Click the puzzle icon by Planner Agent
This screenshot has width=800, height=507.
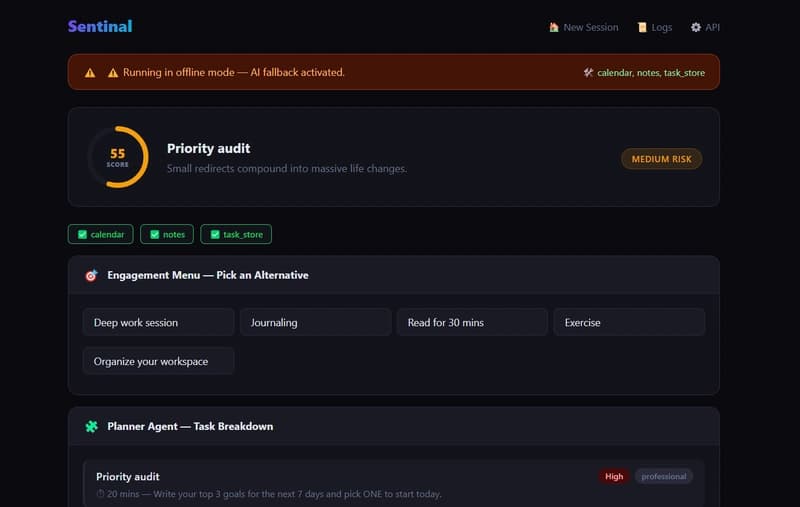pos(91,426)
